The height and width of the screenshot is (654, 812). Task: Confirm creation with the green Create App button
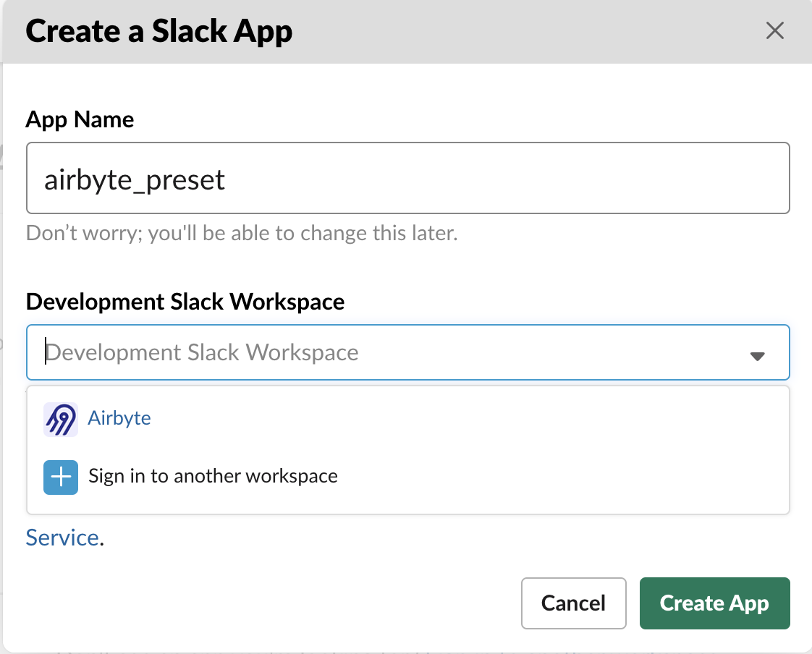click(714, 603)
